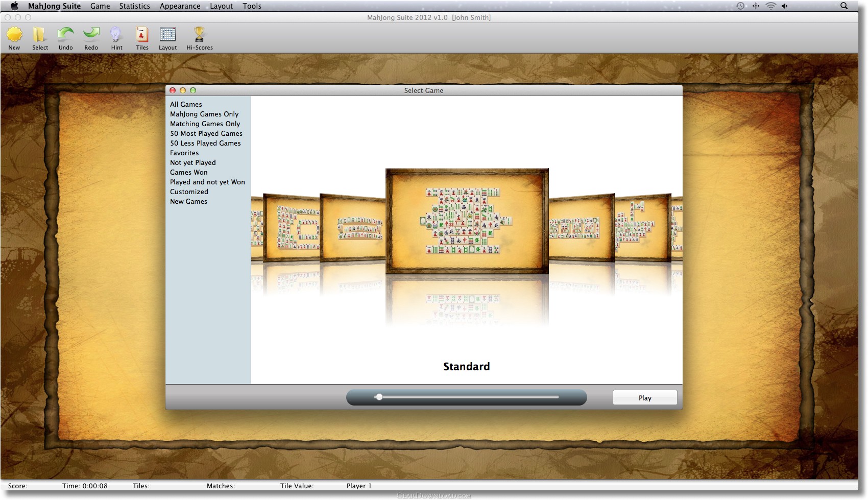Show a Hint with lightbulb icon
This screenshot has height=500, width=868.
(x=116, y=39)
